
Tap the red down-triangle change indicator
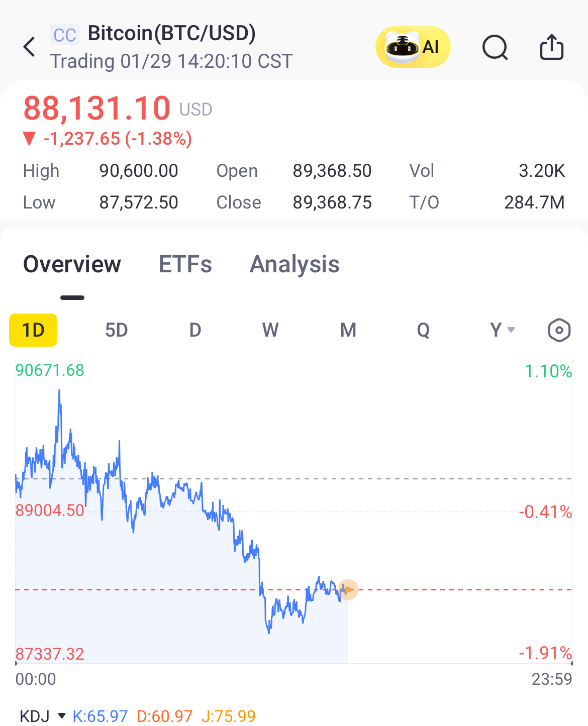pos(30,139)
